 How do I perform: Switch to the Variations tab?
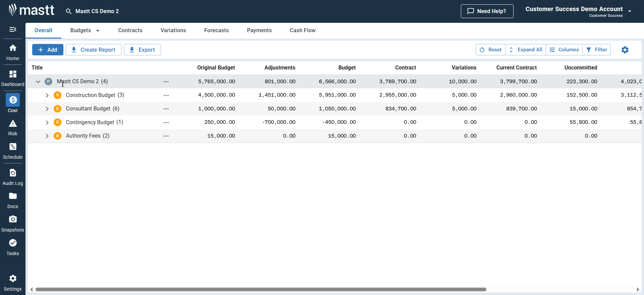coord(173,31)
